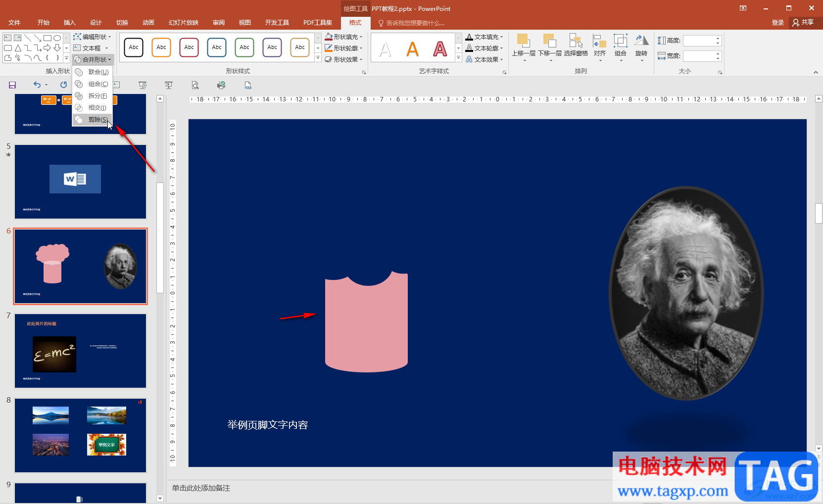823x504 pixels.
Task: Pick the down block arrow shape
Action: pyautogui.click(x=57, y=48)
